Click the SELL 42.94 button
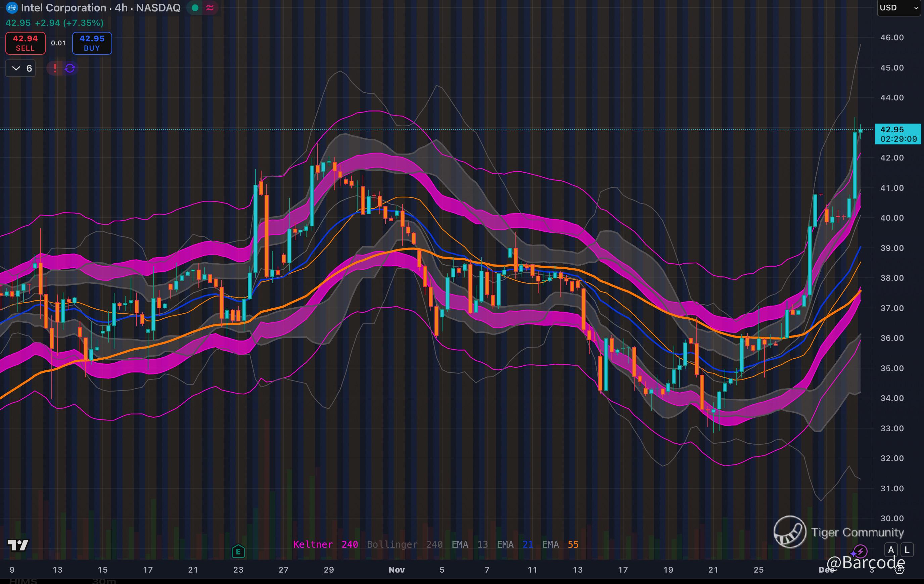The height and width of the screenshot is (584, 924). coord(25,43)
